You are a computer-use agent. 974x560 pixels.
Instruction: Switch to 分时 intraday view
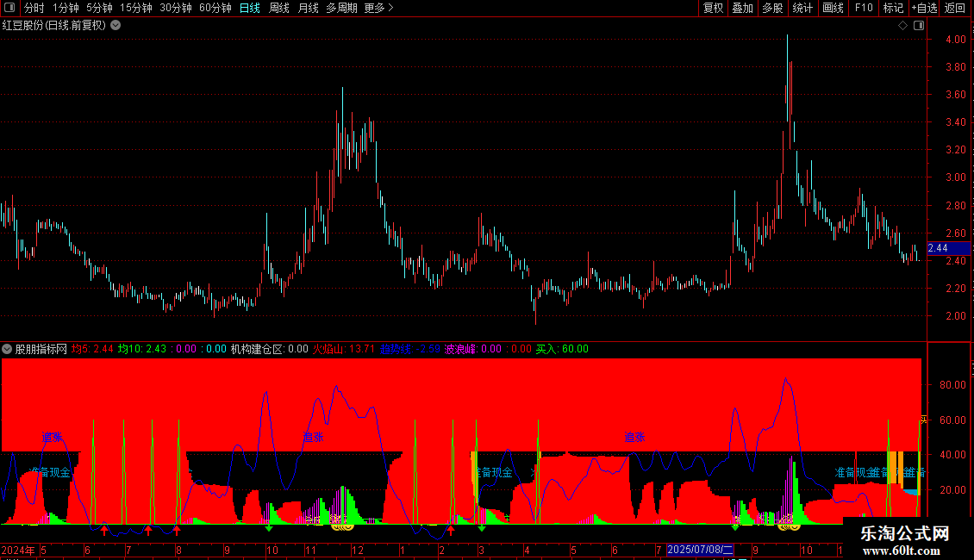[34, 8]
